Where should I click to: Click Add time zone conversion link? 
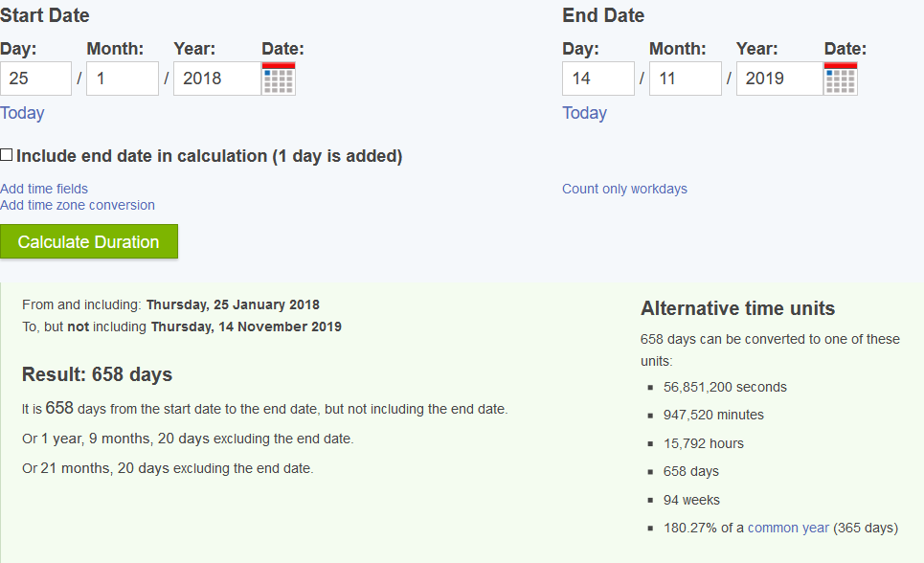click(x=78, y=205)
